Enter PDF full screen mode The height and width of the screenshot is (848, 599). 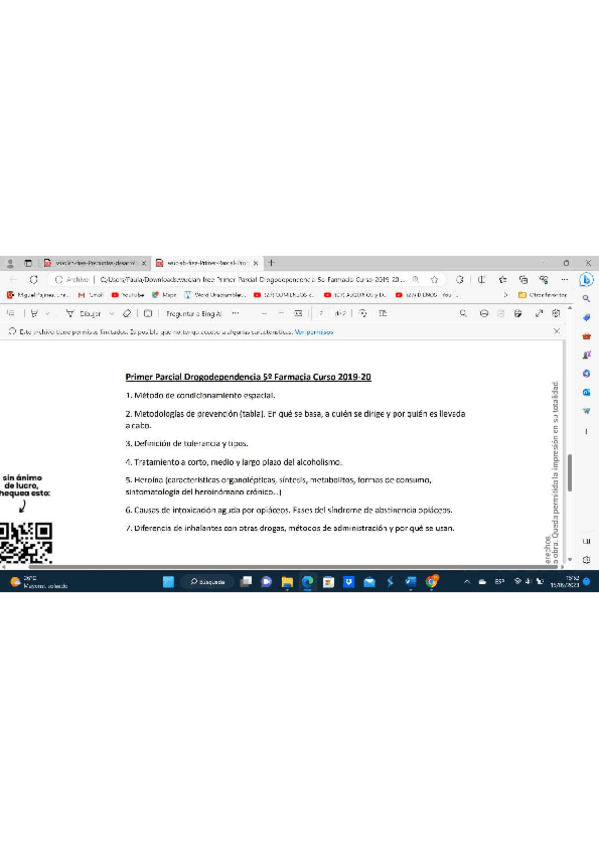click(538, 313)
